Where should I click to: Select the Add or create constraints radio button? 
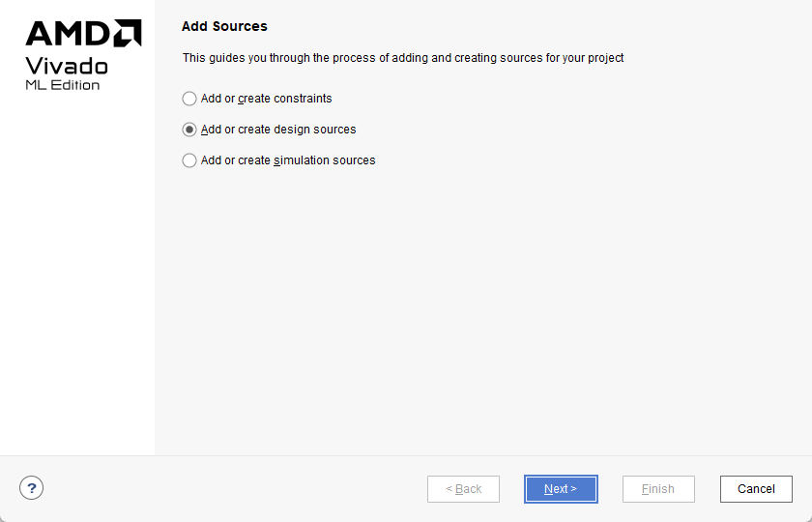click(189, 99)
